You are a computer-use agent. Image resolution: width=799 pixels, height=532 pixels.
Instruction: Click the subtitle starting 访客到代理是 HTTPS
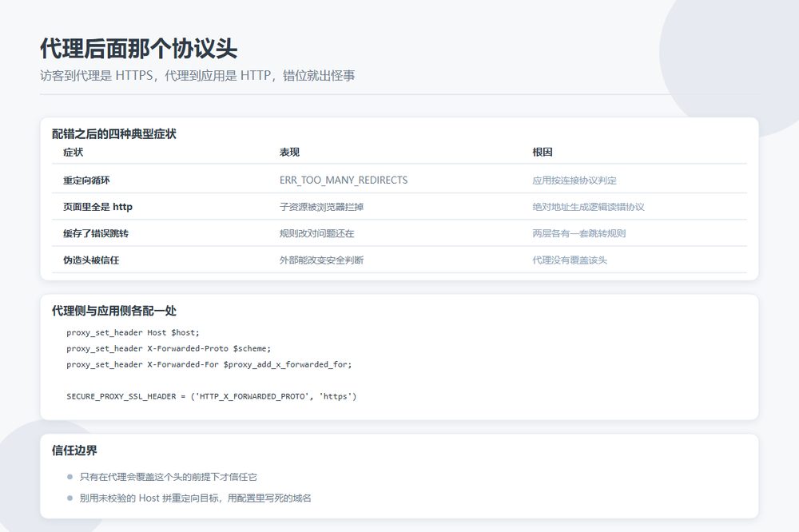point(197,75)
